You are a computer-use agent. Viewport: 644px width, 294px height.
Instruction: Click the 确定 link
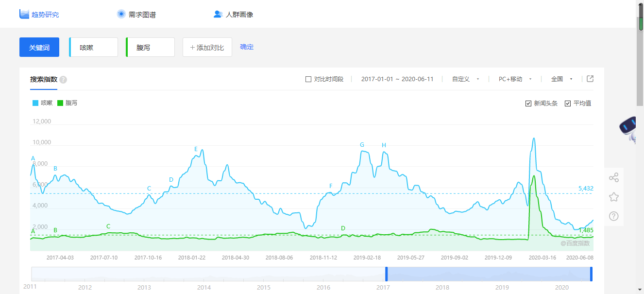pyautogui.click(x=247, y=47)
